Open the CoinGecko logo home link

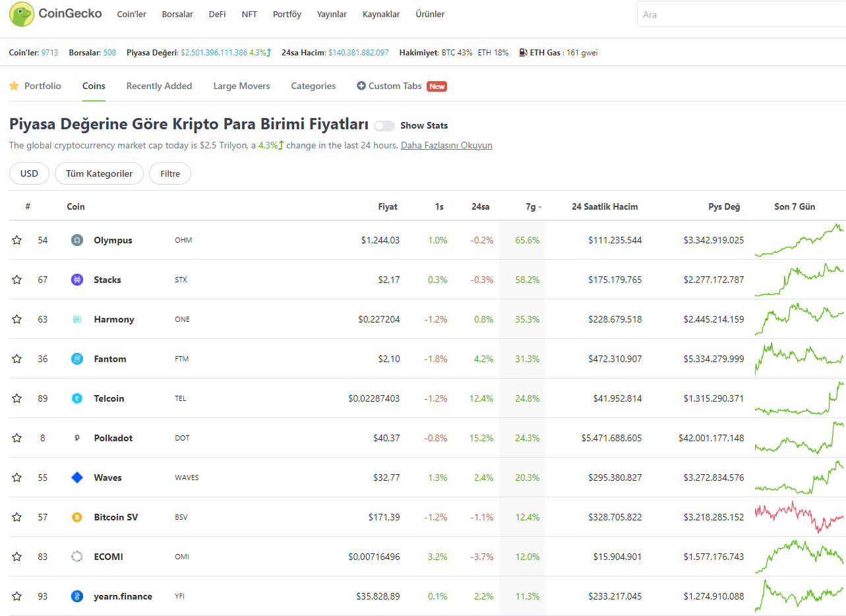click(55, 14)
